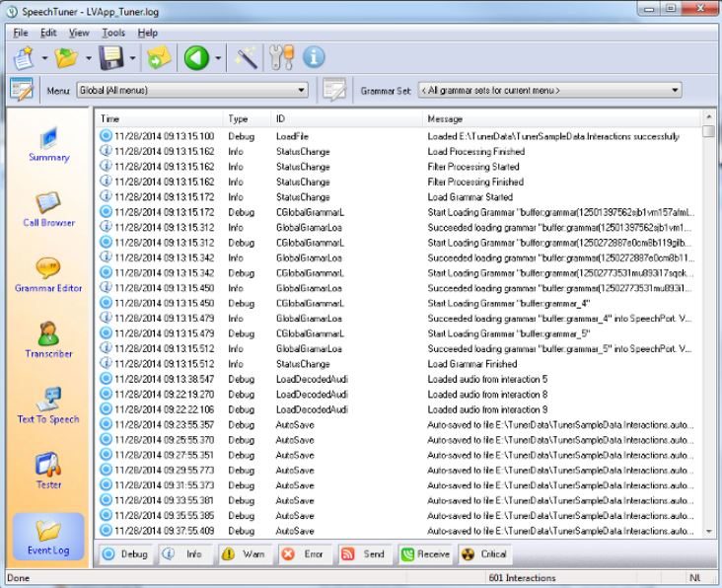Screen dimensions: 722x588
Task: Toggle the Debug message filter
Action: click(125, 554)
